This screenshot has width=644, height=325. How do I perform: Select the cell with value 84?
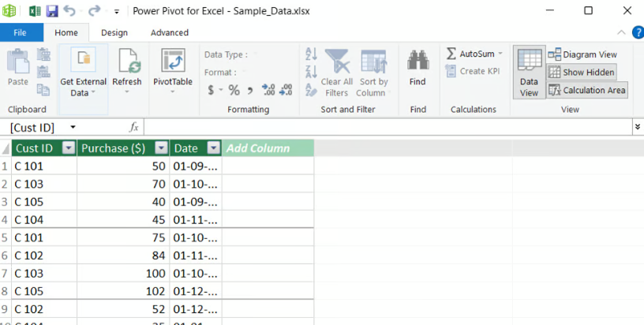123,256
